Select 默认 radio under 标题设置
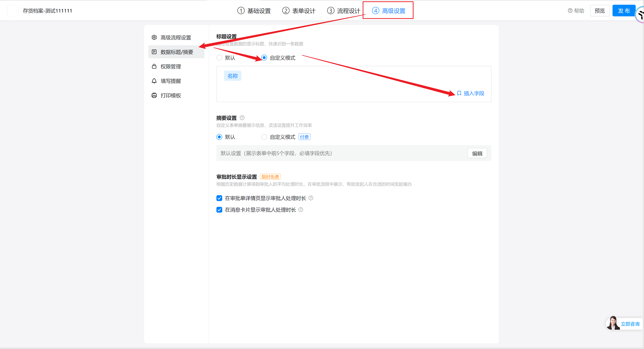The image size is (644, 349). (219, 58)
